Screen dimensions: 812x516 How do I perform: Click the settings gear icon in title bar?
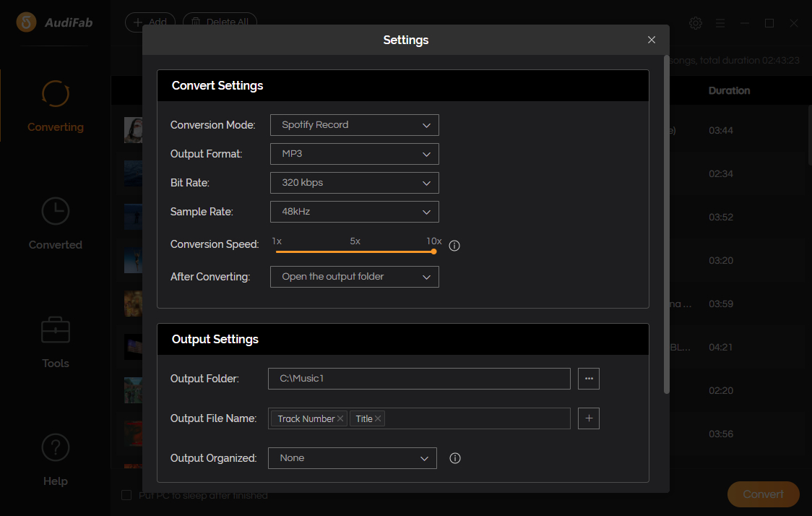tap(696, 23)
